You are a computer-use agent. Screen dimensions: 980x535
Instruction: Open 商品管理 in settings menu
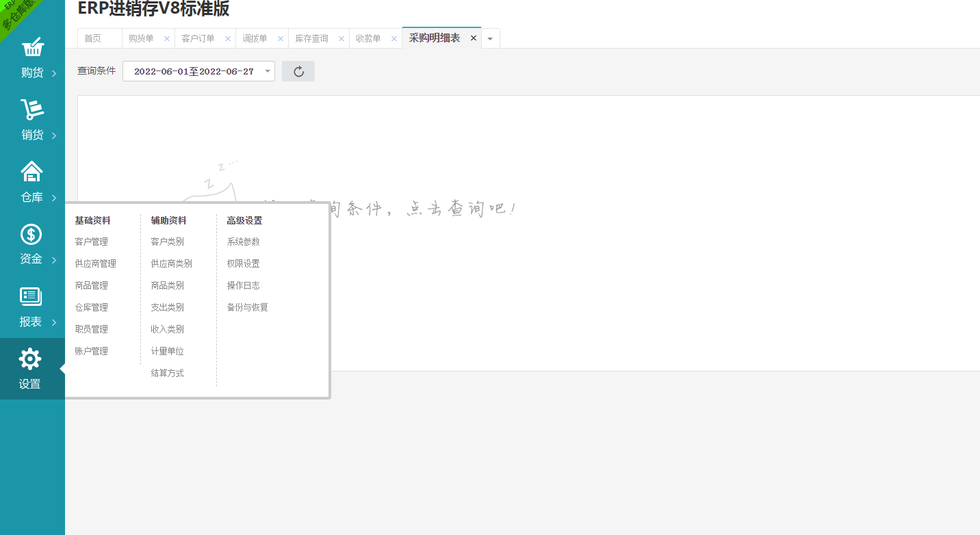click(92, 285)
